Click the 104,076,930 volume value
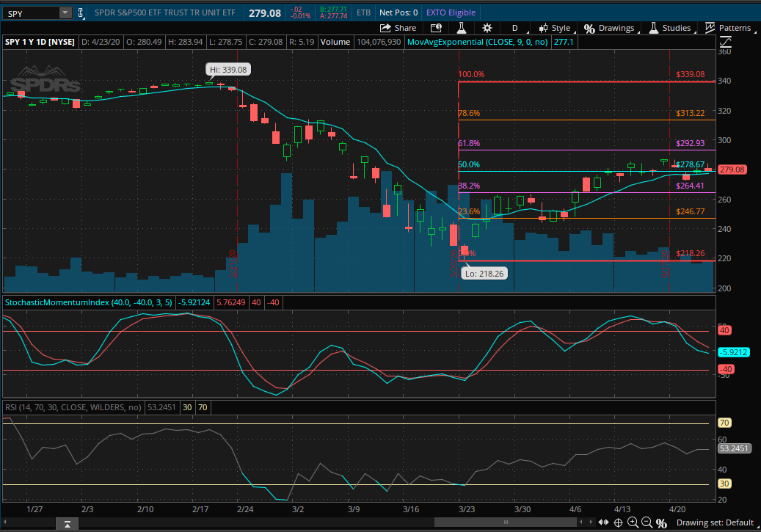The image size is (761, 532). click(379, 43)
